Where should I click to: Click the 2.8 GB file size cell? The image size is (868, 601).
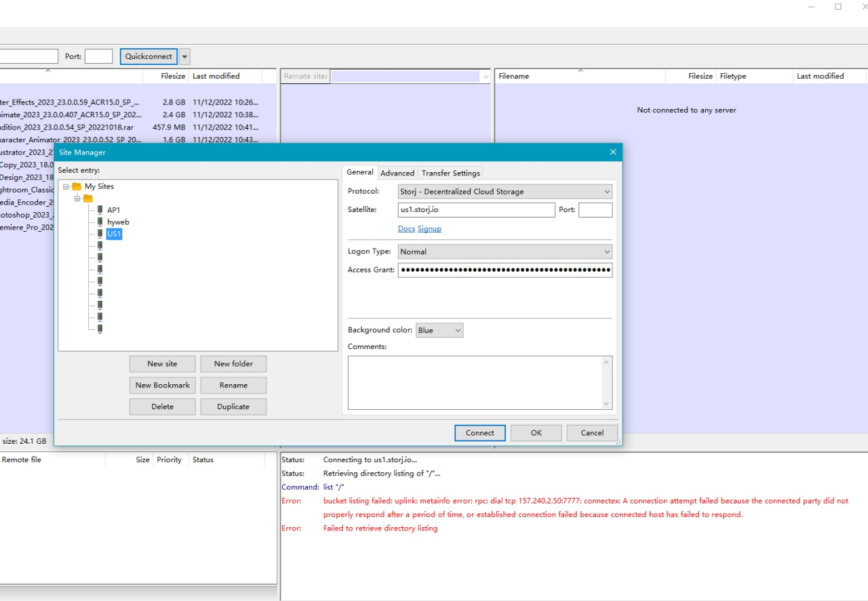(x=174, y=102)
